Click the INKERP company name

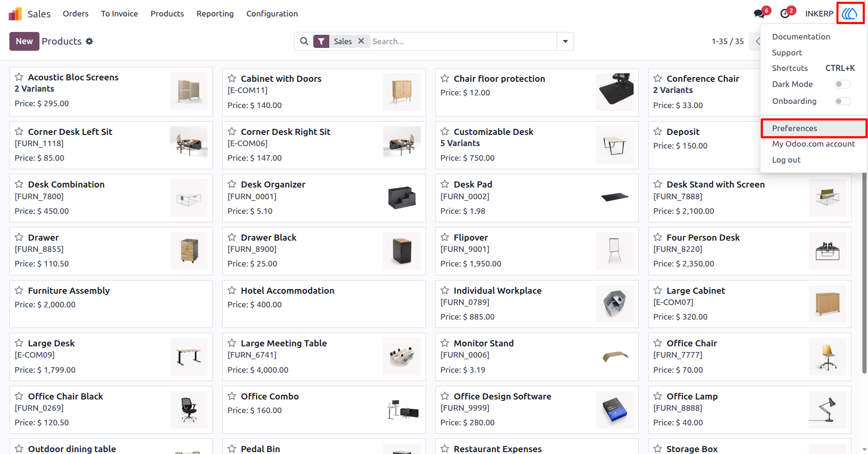pyautogui.click(x=819, y=14)
